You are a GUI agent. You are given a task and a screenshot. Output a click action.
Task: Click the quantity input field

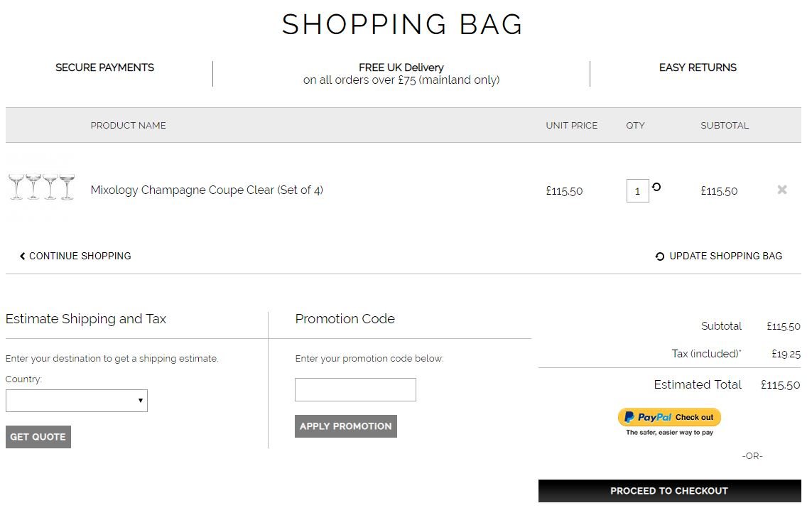pos(637,190)
